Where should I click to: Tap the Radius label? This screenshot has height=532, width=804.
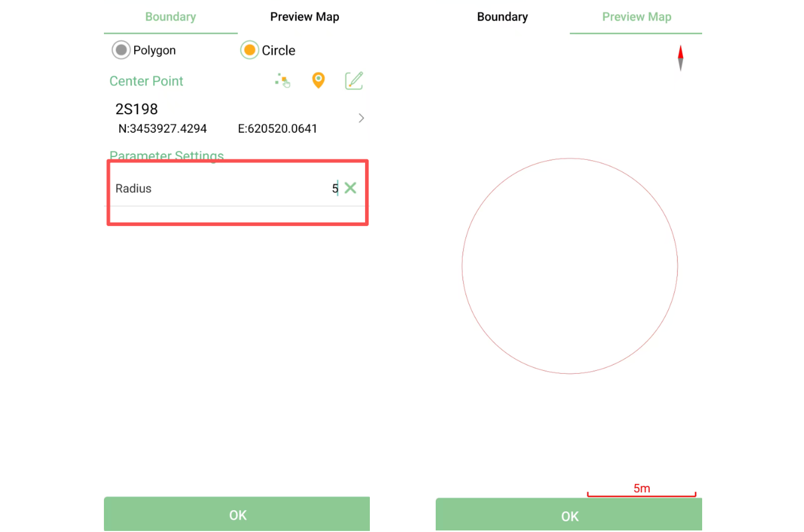click(133, 189)
